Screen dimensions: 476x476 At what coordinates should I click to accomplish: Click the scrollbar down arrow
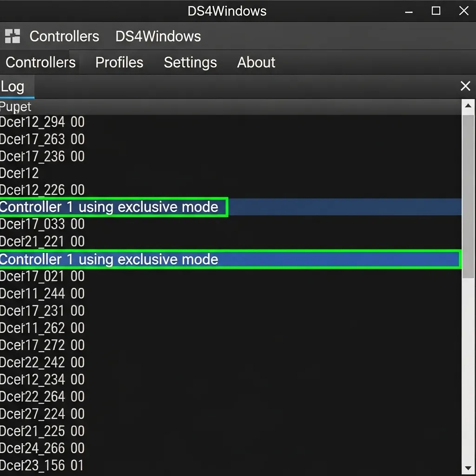point(469,469)
